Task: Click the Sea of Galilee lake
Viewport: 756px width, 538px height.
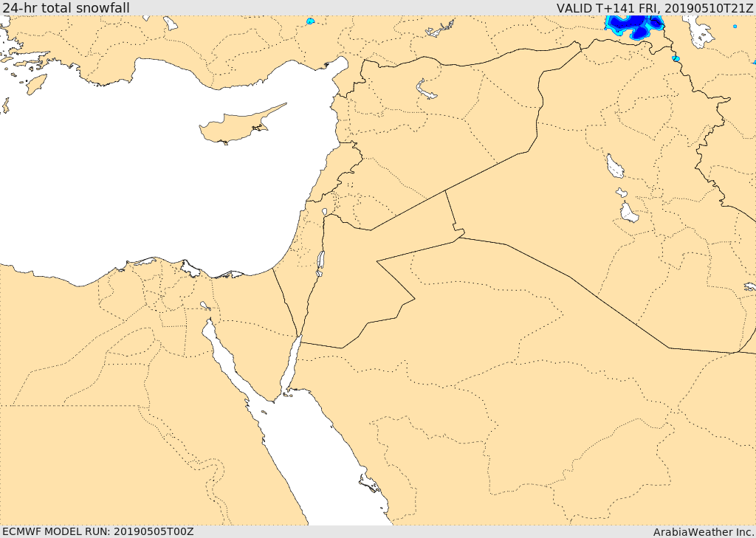Action: (x=325, y=212)
